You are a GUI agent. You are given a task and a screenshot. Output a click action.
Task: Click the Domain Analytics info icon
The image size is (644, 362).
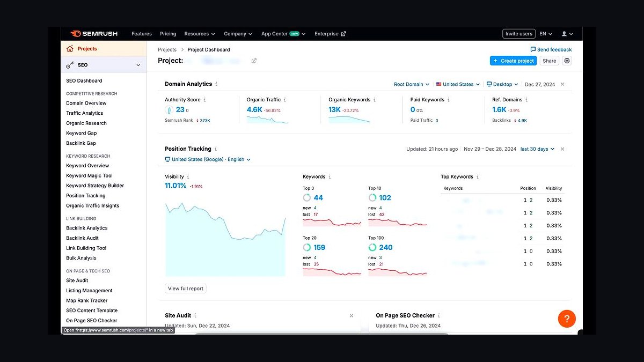[217, 84]
